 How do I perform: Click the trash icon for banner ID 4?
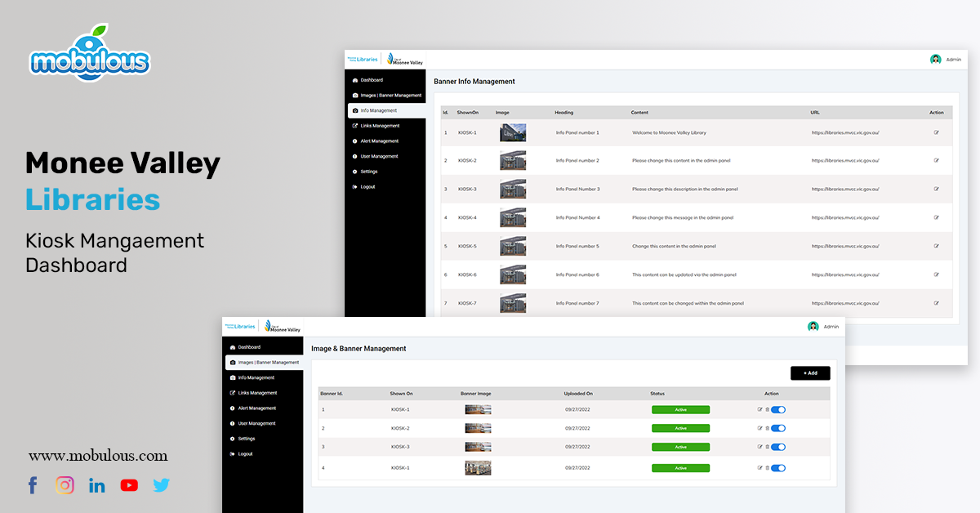(x=767, y=468)
